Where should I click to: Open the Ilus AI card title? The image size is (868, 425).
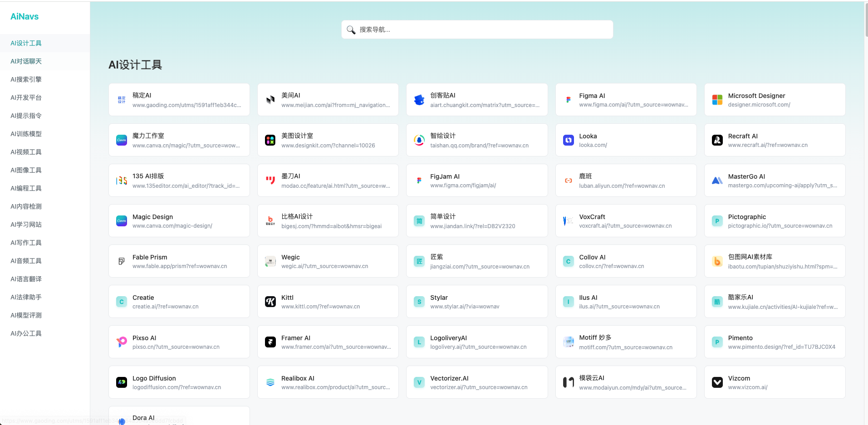click(588, 298)
